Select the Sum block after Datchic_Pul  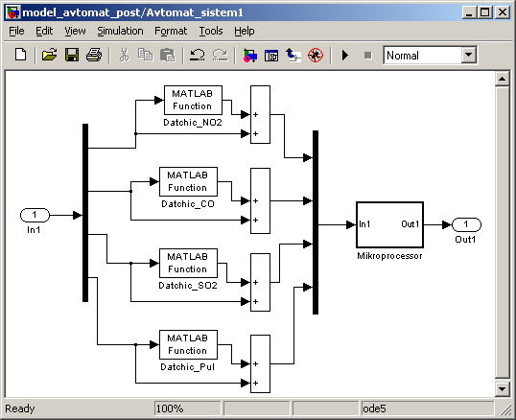pyautogui.click(x=260, y=363)
